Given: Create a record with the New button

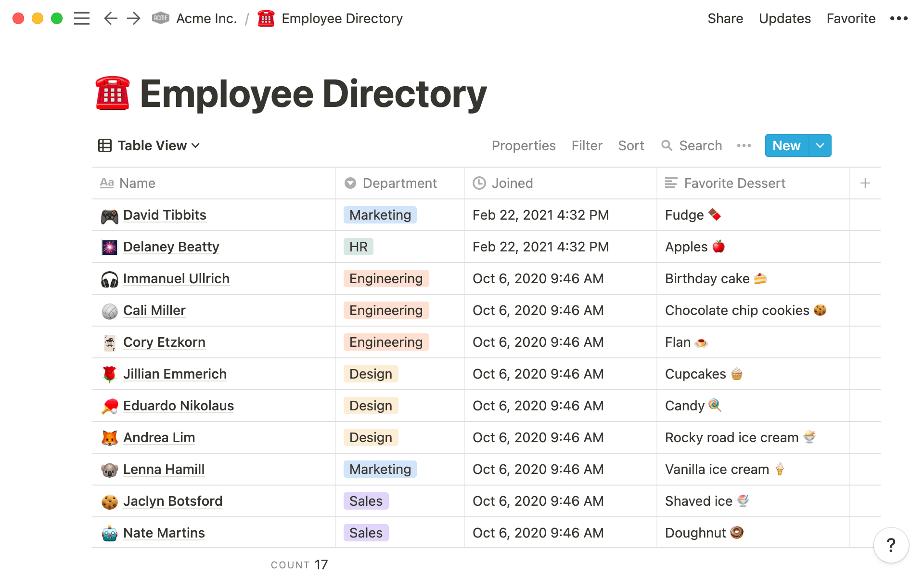Looking at the screenshot, I should (x=786, y=145).
